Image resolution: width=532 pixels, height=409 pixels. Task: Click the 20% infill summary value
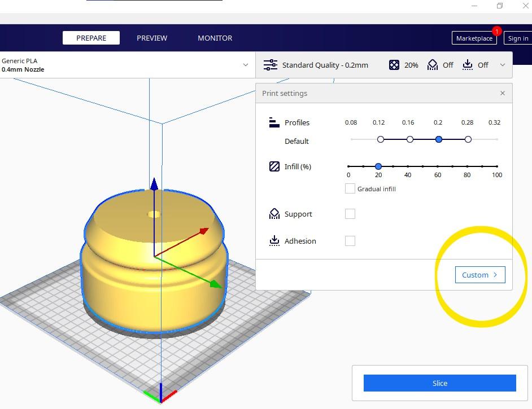coord(411,65)
